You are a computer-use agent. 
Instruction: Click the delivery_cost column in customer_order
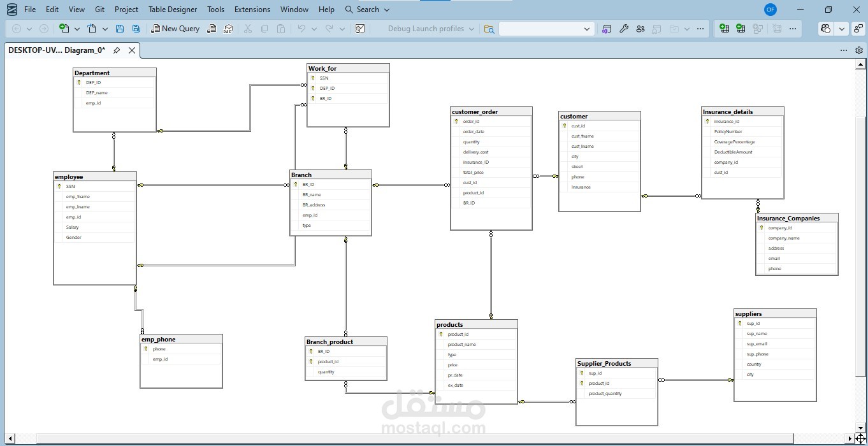tap(491, 152)
